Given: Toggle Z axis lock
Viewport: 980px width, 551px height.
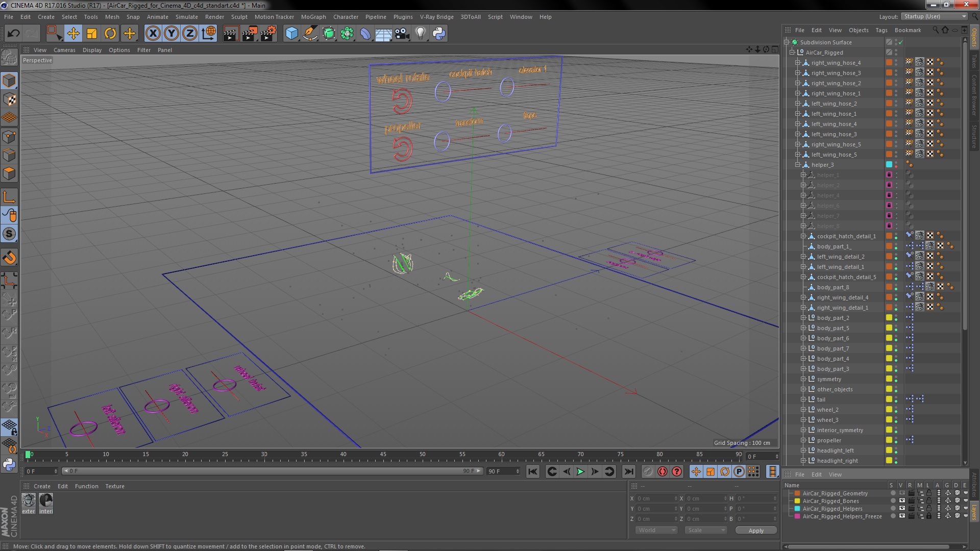Looking at the screenshot, I should click(x=190, y=34).
